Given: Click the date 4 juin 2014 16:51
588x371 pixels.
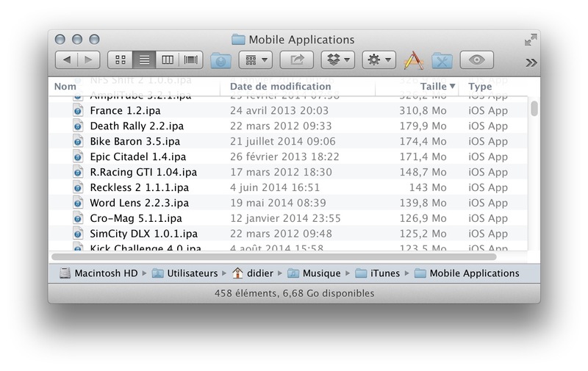Looking at the screenshot, I should (x=275, y=188).
